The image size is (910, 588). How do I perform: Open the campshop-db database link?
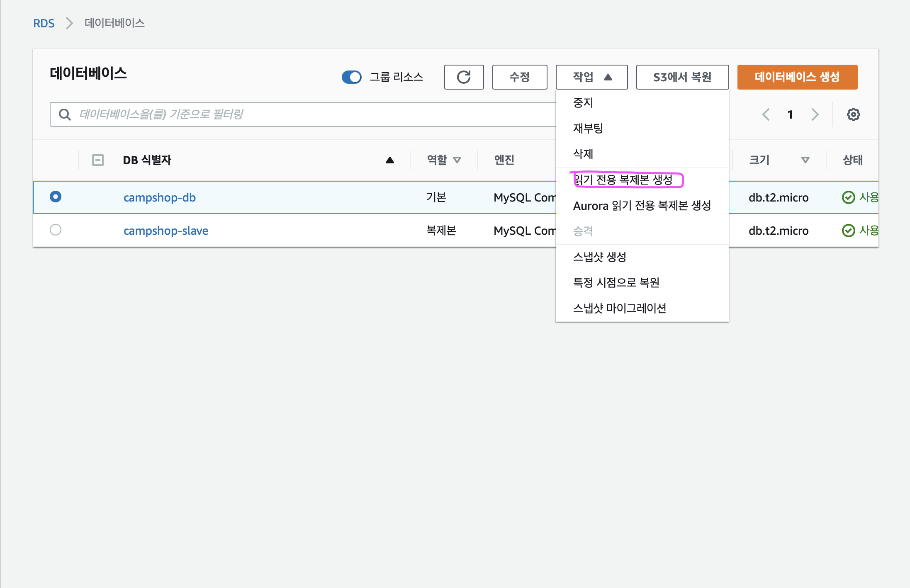click(159, 197)
